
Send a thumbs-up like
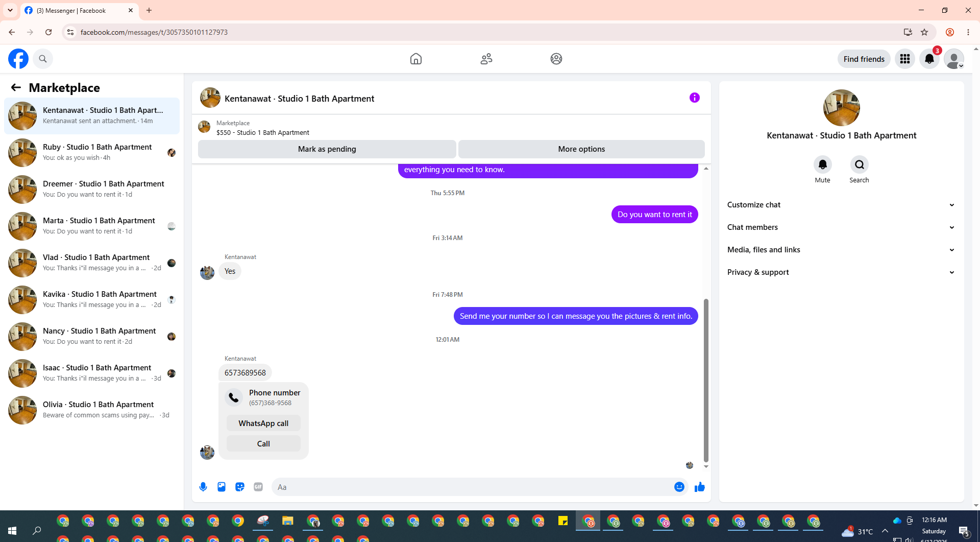point(700,487)
